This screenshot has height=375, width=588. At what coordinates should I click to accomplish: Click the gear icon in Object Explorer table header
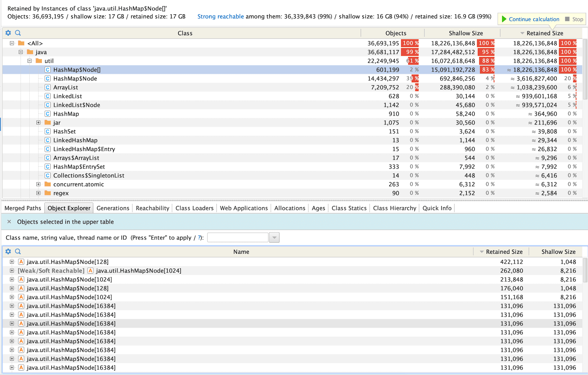point(8,252)
